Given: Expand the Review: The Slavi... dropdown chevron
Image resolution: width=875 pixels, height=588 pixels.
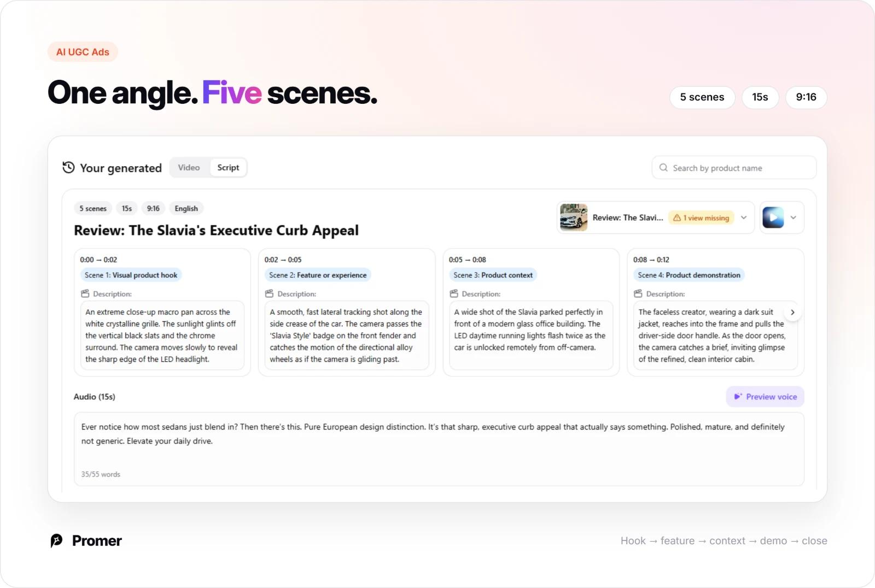Looking at the screenshot, I should point(744,217).
